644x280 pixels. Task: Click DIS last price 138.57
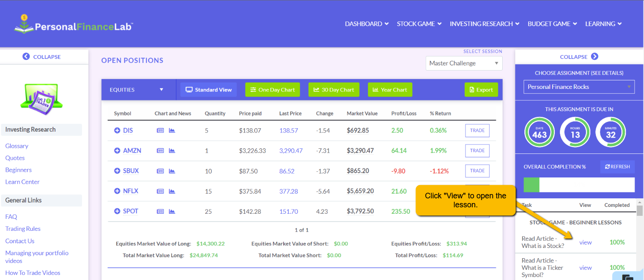[x=289, y=130]
